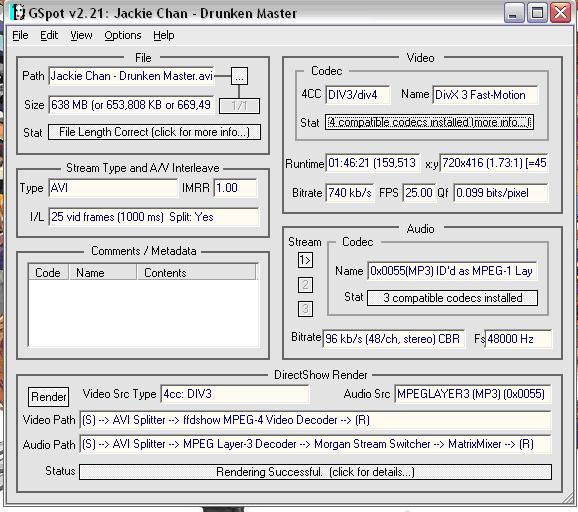Open the View menu

pos(81,35)
